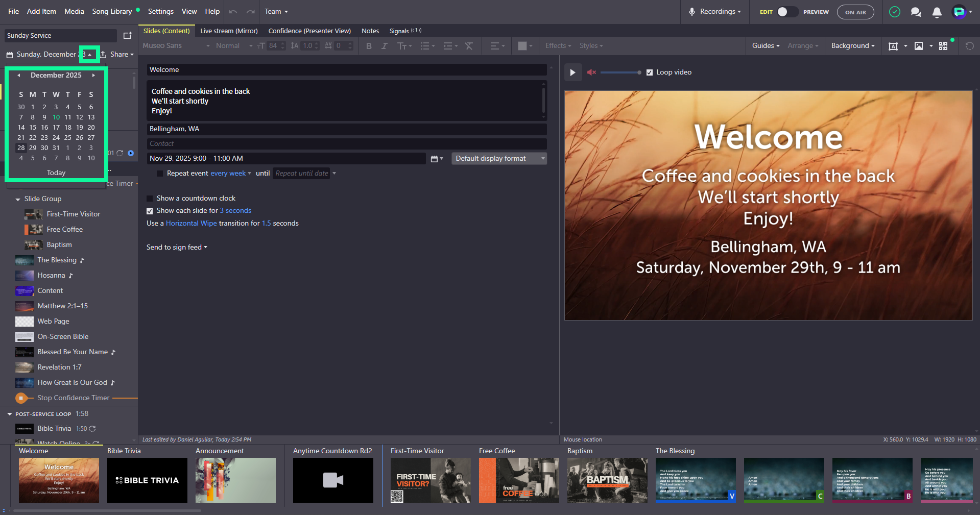This screenshot has height=515, width=980.
Task: Adjust the video volume slider
Action: tap(620, 72)
